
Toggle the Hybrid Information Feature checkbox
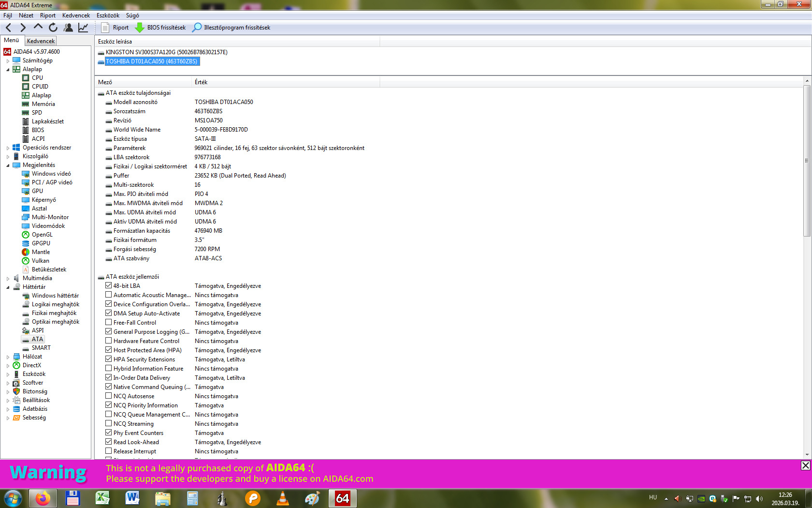(109, 368)
